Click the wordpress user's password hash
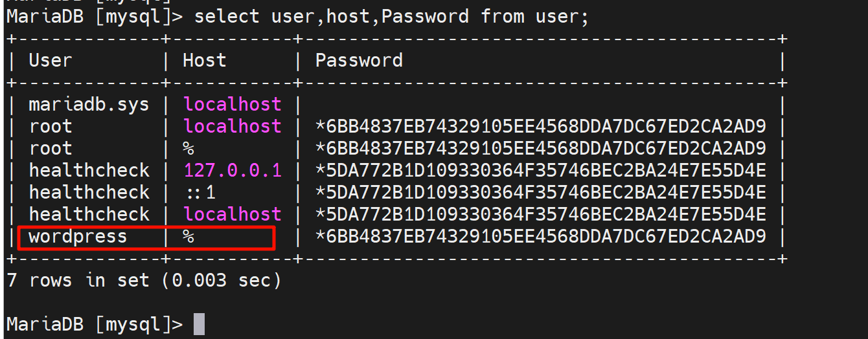The width and height of the screenshot is (868, 339). [540, 237]
